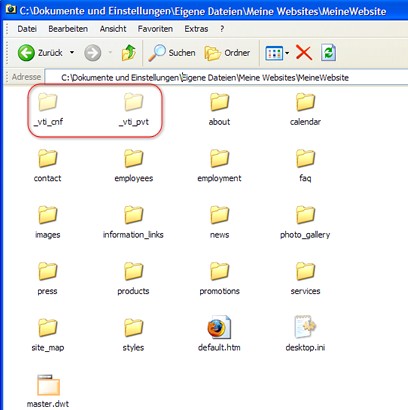This screenshot has width=408, height=410.
Task: Click the red X delete icon
Action: (304, 53)
